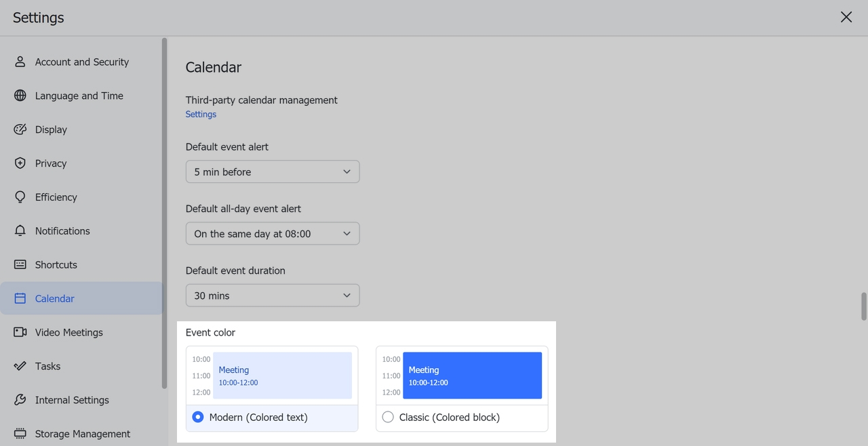The image size is (868, 446).
Task: Expand the Default all-day event alert dropdown
Action: (x=273, y=234)
